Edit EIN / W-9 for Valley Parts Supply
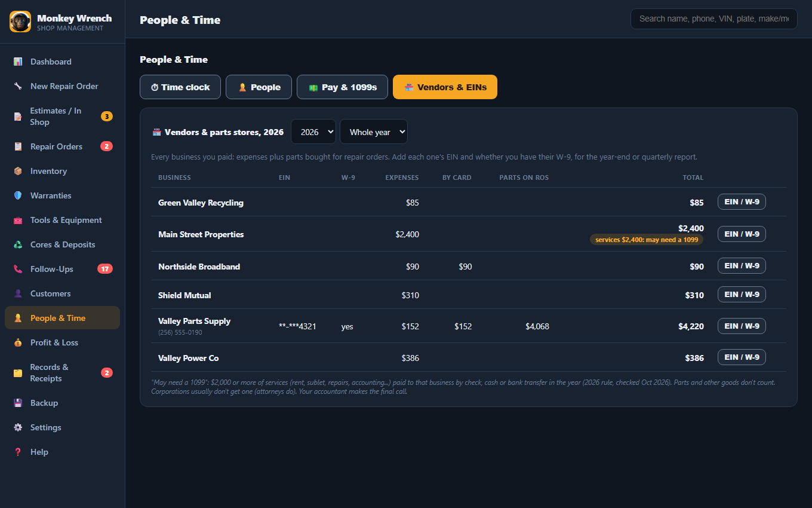This screenshot has width=812, height=508. click(742, 326)
